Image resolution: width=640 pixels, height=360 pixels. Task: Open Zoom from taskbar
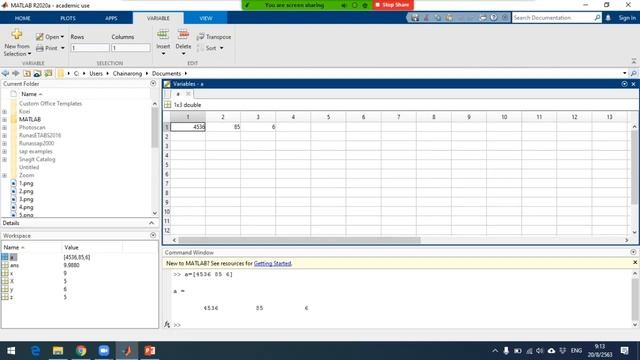tap(104, 351)
